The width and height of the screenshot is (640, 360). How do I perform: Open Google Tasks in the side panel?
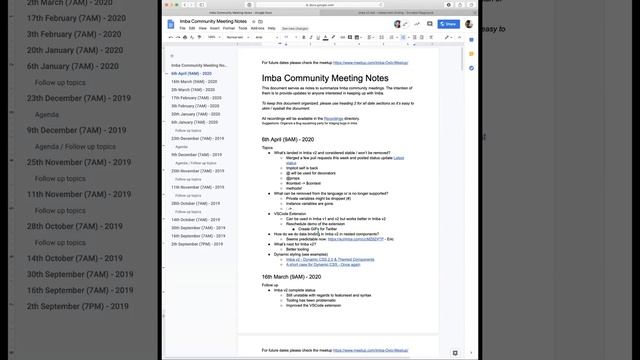click(471, 68)
